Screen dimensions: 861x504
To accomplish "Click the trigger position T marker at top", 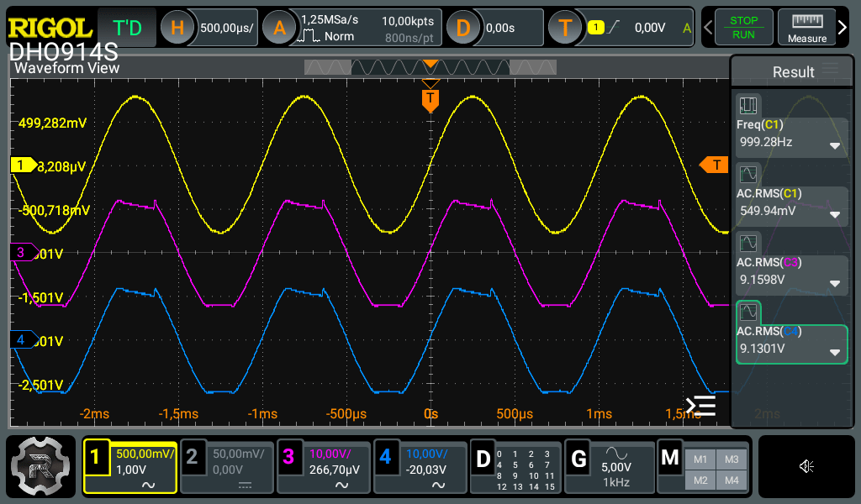I will pyautogui.click(x=430, y=100).
